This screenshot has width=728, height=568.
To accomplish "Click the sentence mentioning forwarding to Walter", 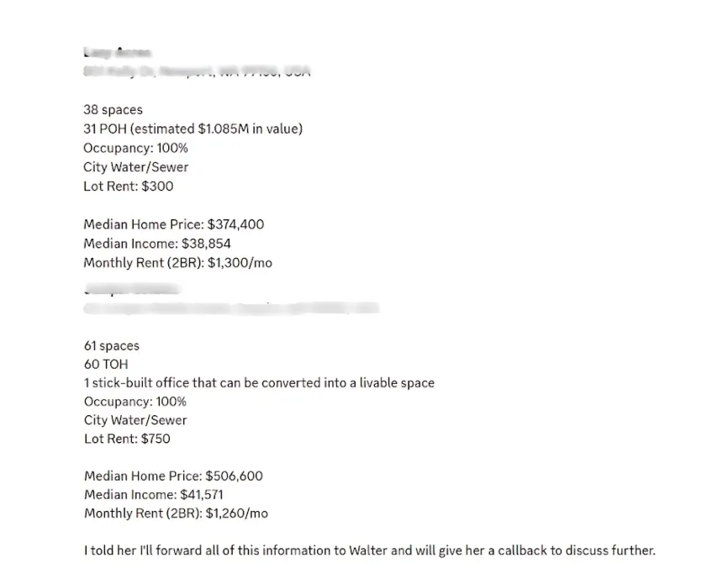I will pyautogui.click(x=370, y=551).
